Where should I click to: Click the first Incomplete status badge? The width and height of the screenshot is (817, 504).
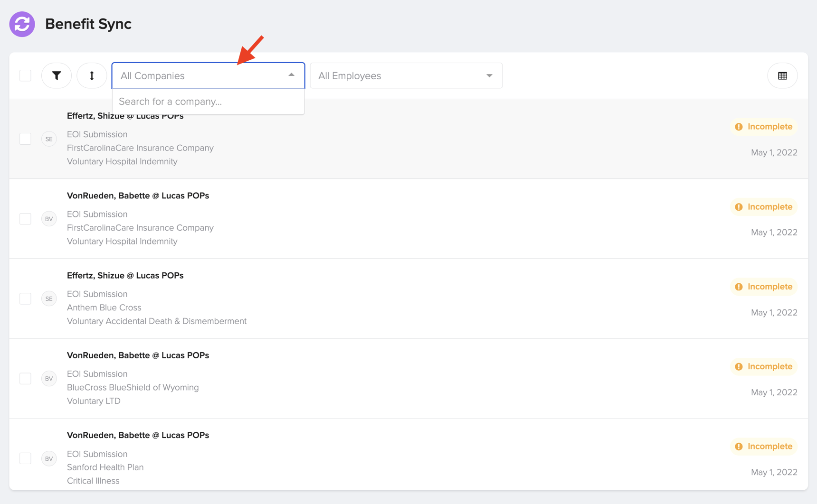763,127
